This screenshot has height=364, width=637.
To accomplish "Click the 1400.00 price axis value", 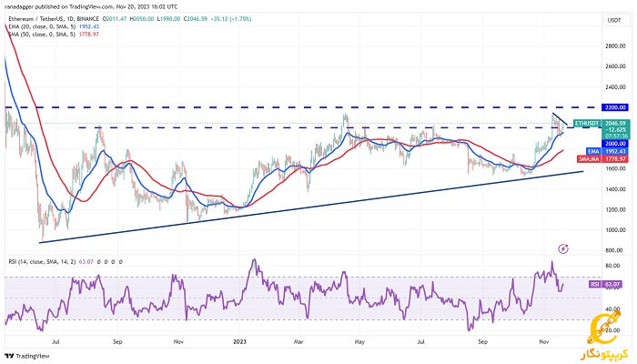I will click(x=615, y=189).
